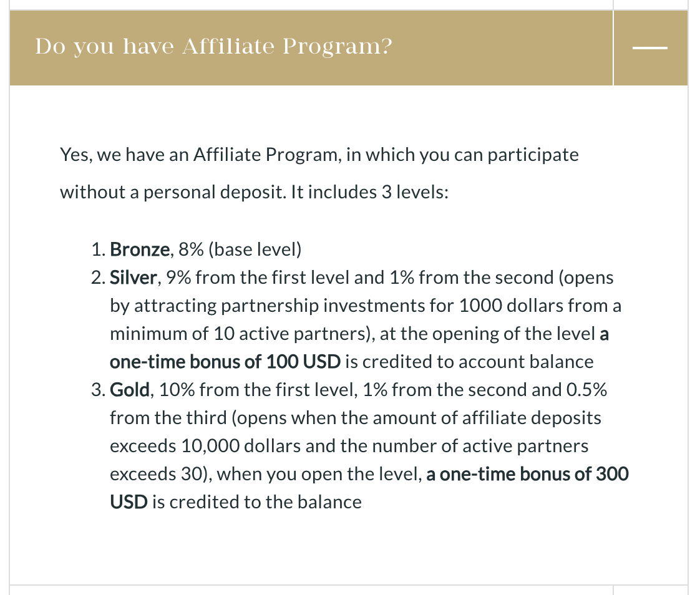Click "is credited to account balance" text

(477, 362)
